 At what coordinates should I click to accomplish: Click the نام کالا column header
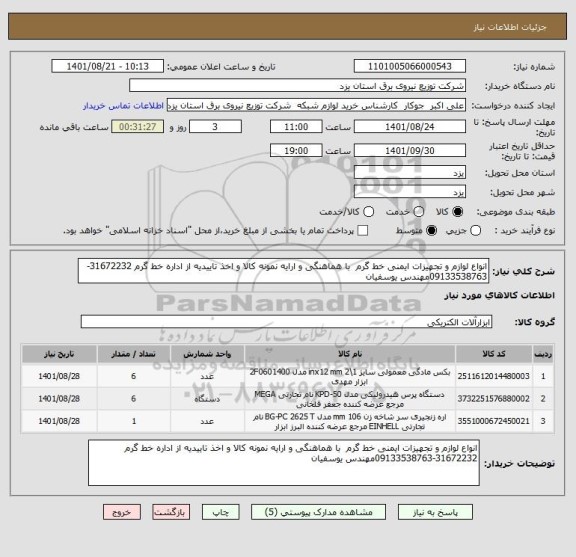pyautogui.click(x=350, y=354)
